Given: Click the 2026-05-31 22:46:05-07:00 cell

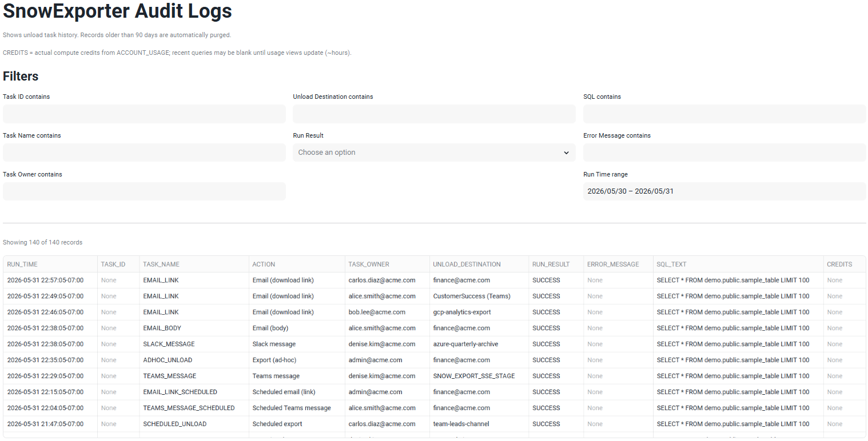Looking at the screenshot, I should click(x=50, y=312).
